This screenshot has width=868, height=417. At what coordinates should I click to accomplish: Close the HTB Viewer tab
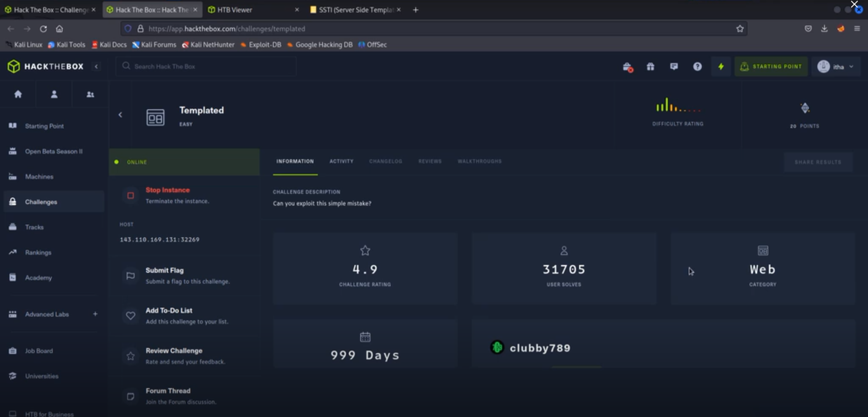click(297, 9)
